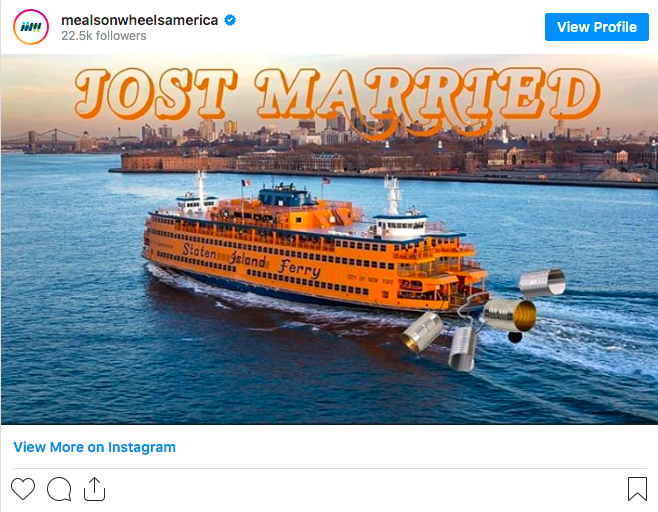Open the orange ferry photo post

(329, 239)
